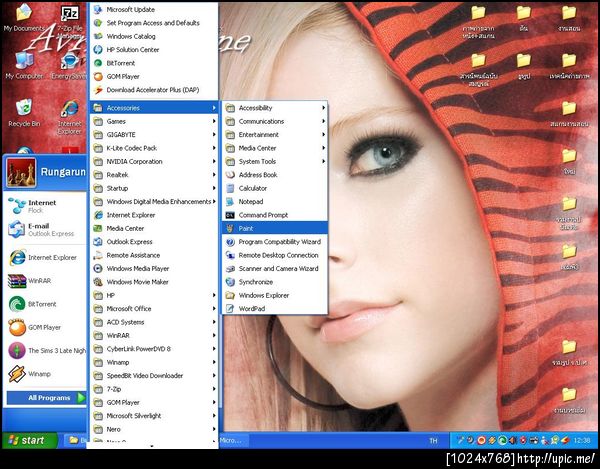Click the All Programs button

pos(46,398)
